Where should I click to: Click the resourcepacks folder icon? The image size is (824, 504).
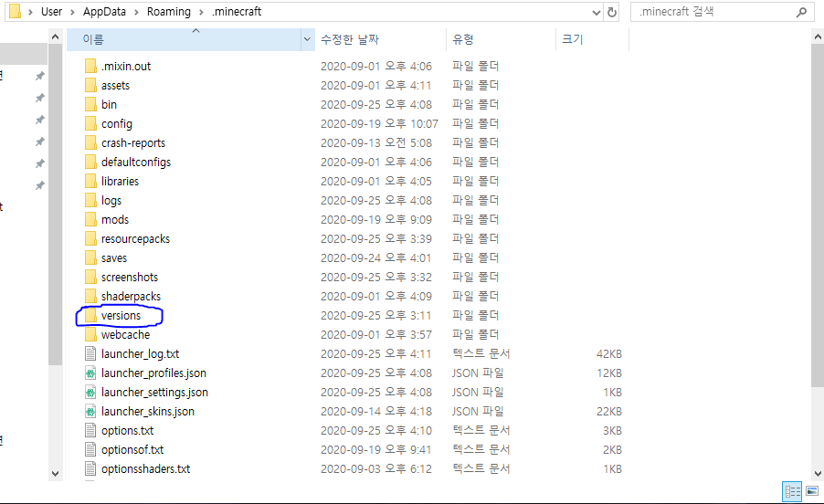[x=90, y=238]
